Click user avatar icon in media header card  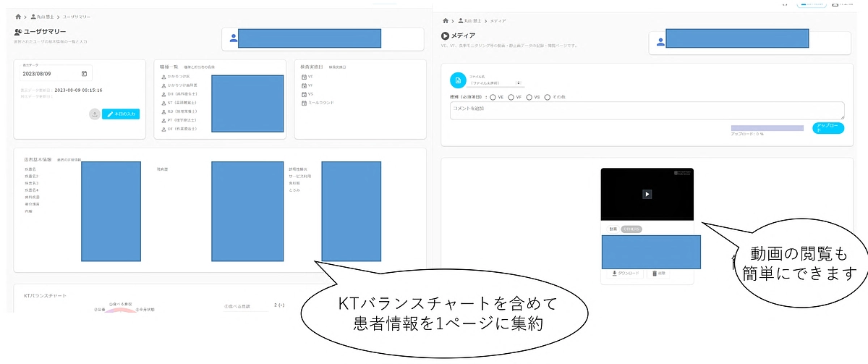[660, 43]
